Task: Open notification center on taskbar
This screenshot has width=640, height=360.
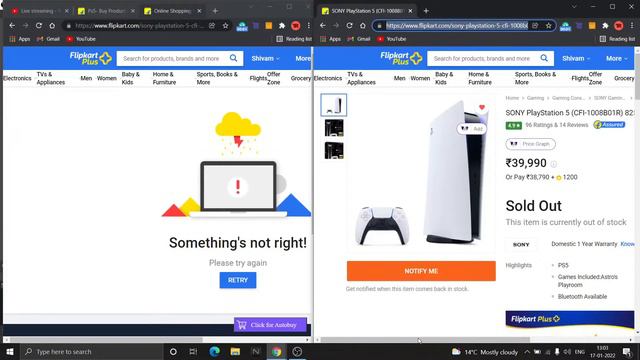Action: pos(627,351)
